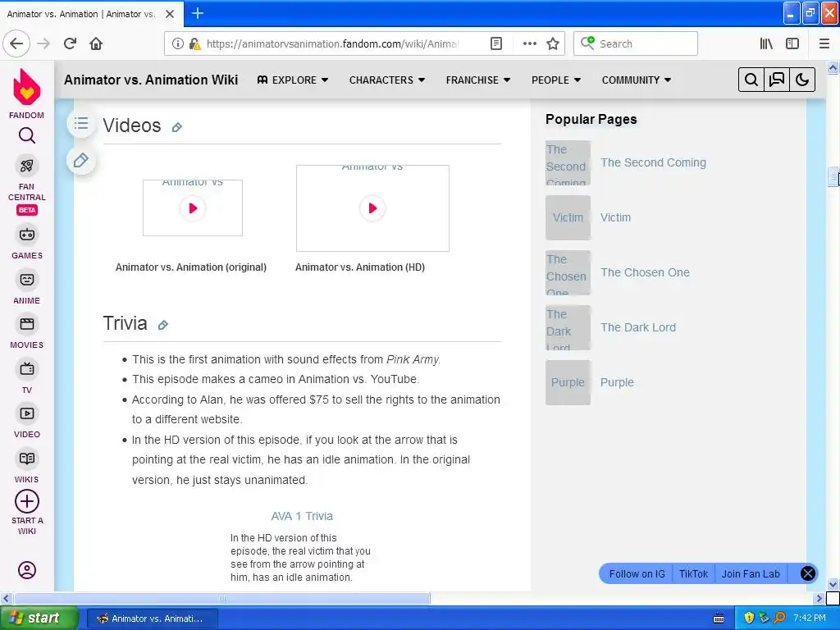Edit the Videos section pencil icon
The width and height of the screenshot is (840, 630).
pos(177,127)
